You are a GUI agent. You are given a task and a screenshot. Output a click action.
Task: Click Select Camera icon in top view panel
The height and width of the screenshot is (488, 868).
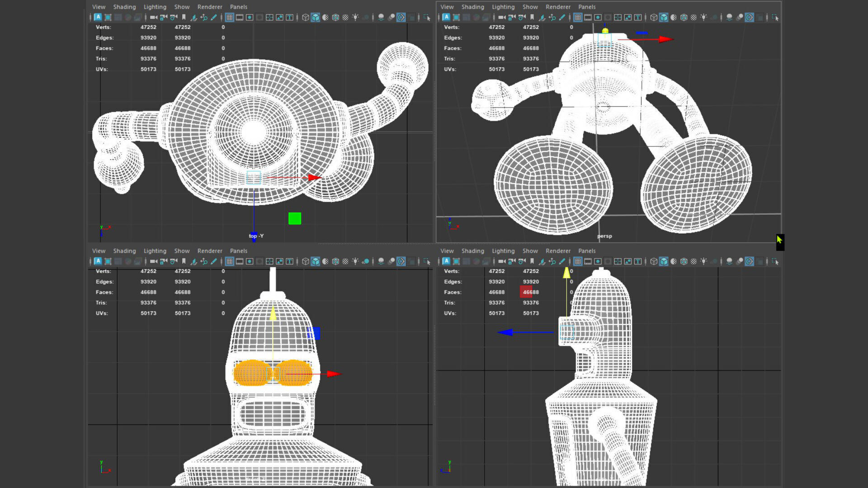pos(154,18)
